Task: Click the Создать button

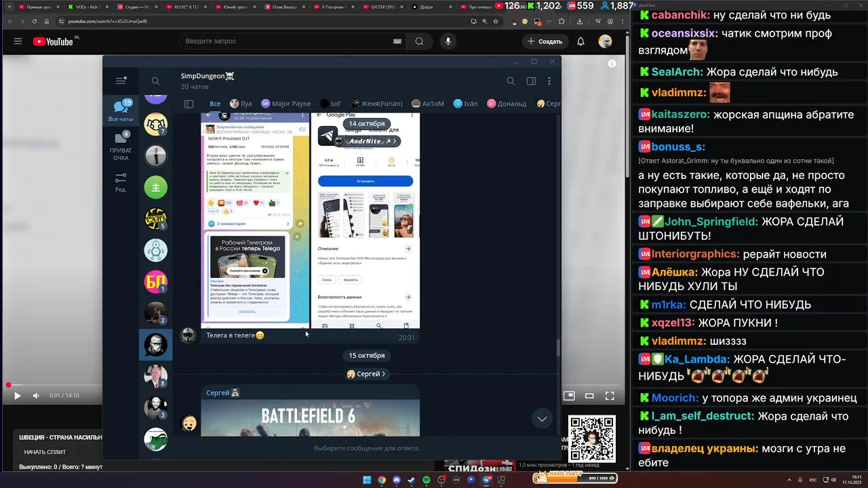Action: click(x=545, y=41)
